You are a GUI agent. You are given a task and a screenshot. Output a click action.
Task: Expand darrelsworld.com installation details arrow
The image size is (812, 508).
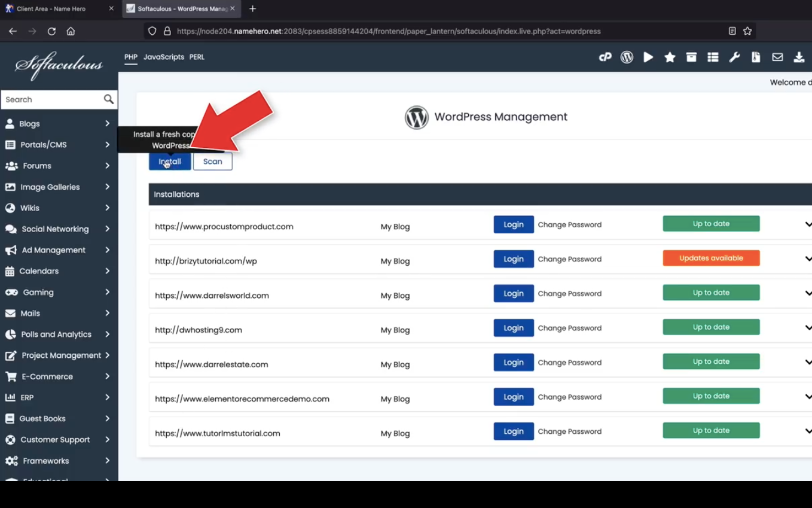(808, 293)
